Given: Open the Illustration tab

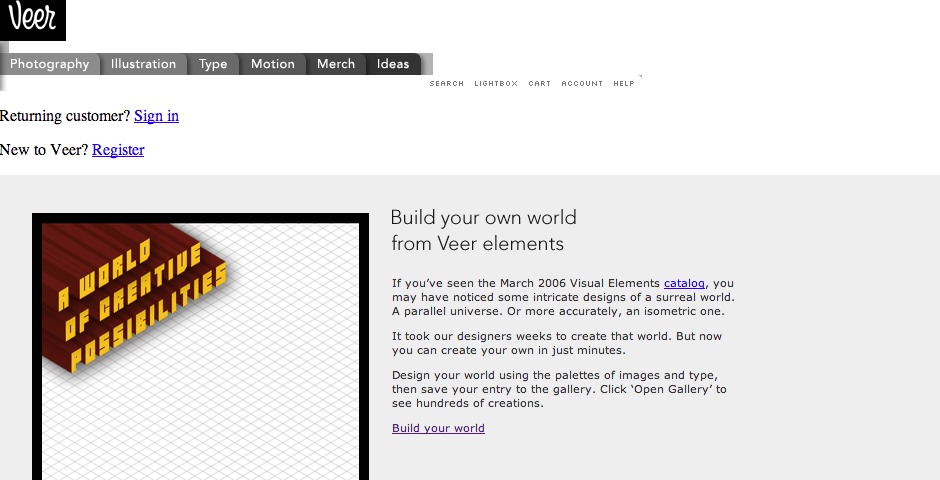Looking at the screenshot, I should click(x=144, y=64).
